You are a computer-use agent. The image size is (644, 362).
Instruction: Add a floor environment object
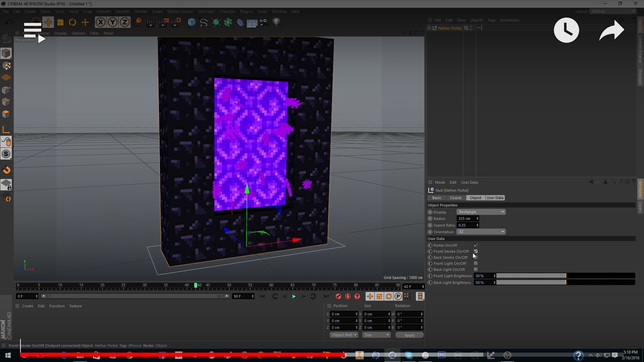[x=252, y=22]
